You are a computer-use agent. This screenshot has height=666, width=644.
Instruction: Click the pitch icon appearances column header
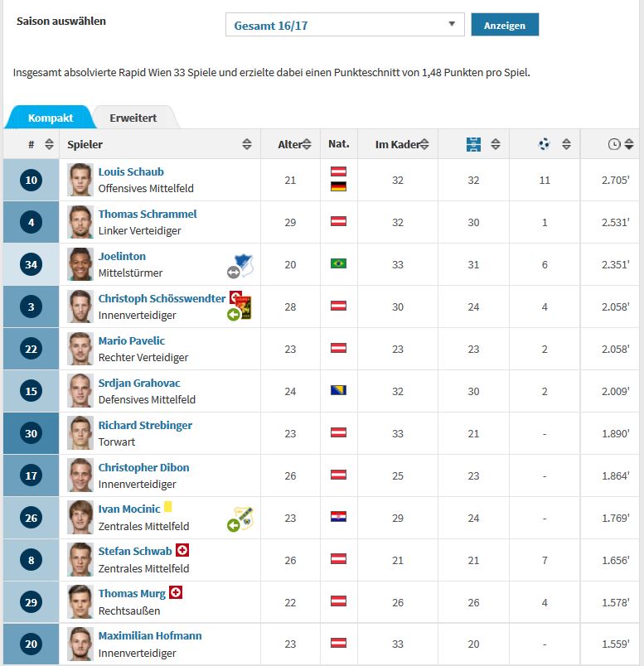click(473, 144)
